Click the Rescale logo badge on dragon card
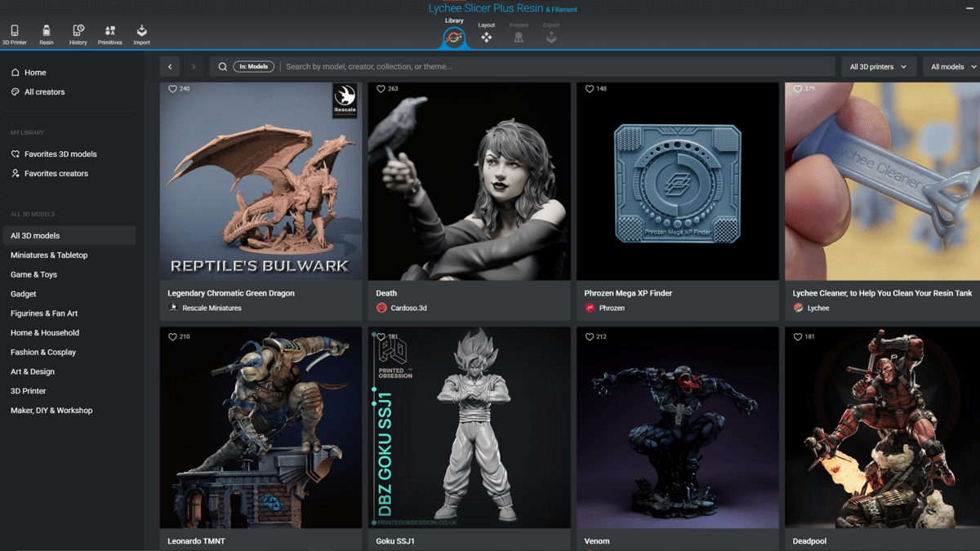 (x=345, y=100)
